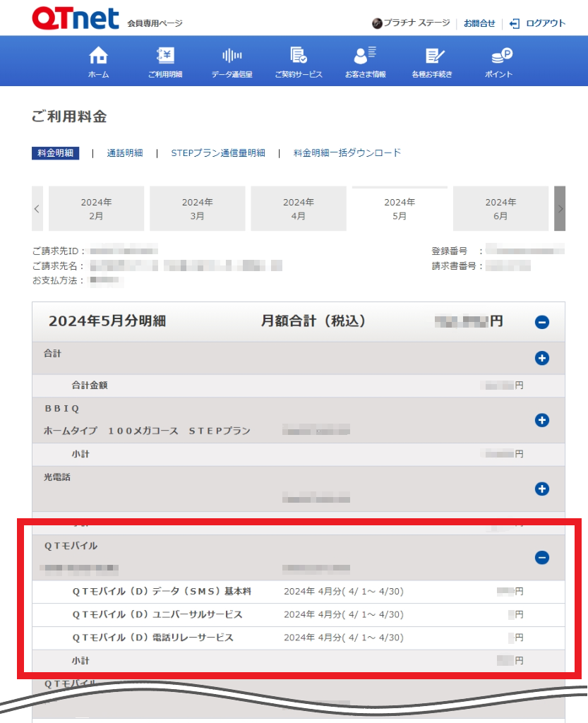This screenshot has height=723, width=588.
Task: Open the ポイント coins icon
Action: pyautogui.click(x=502, y=55)
